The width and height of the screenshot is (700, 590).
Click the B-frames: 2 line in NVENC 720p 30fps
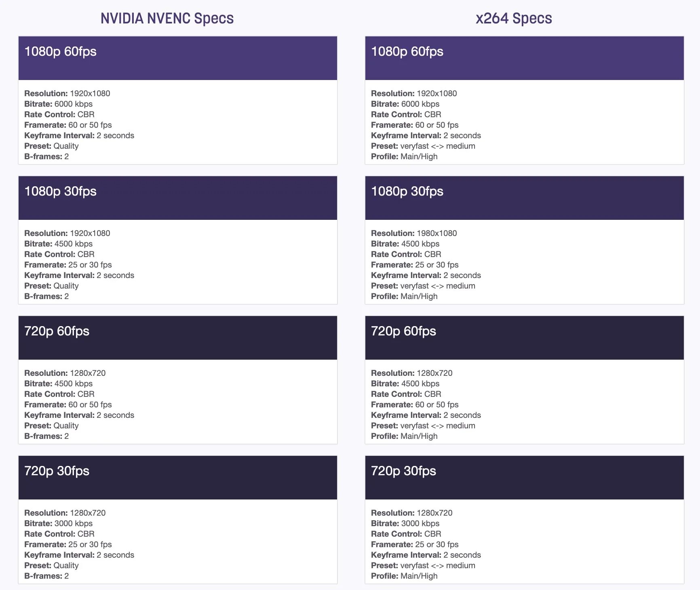point(46,576)
